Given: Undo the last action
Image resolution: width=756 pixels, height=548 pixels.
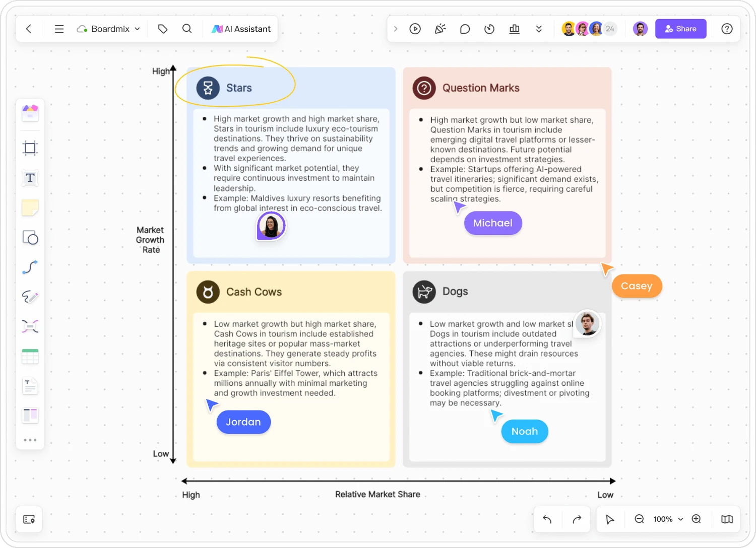Looking at the screenshot, I should click(547, 519).
